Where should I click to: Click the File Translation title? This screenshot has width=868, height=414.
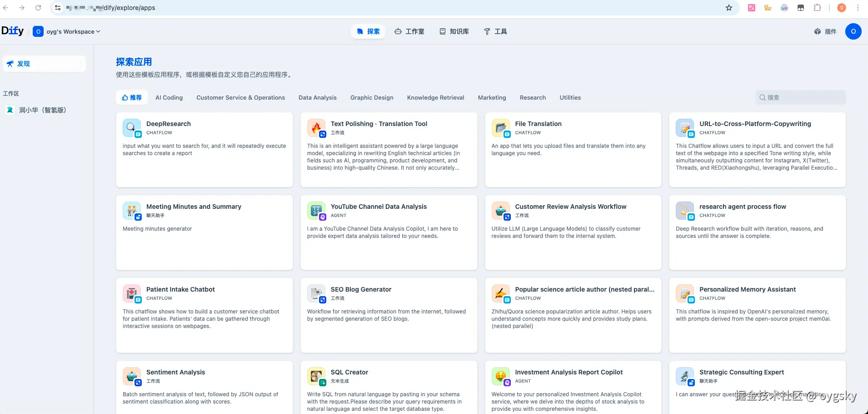539,124
